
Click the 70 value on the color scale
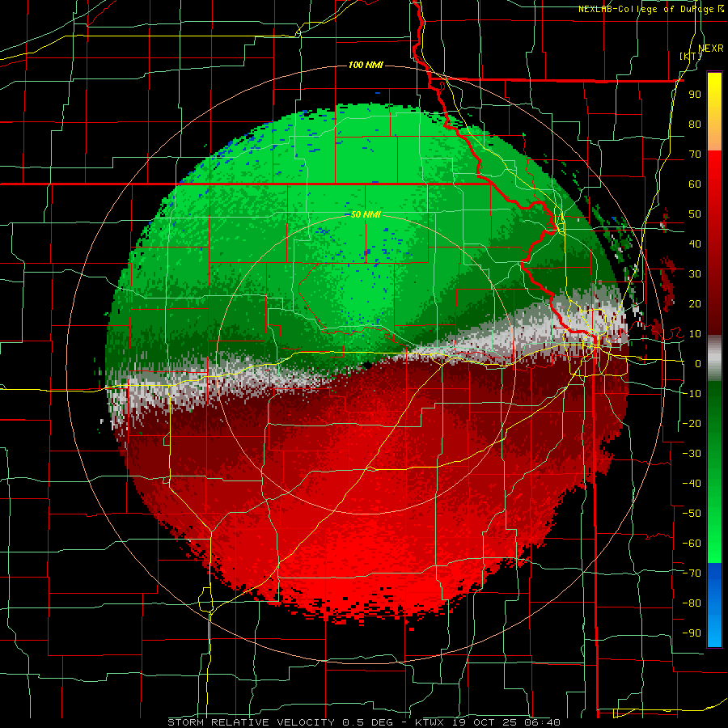[695, 154]
